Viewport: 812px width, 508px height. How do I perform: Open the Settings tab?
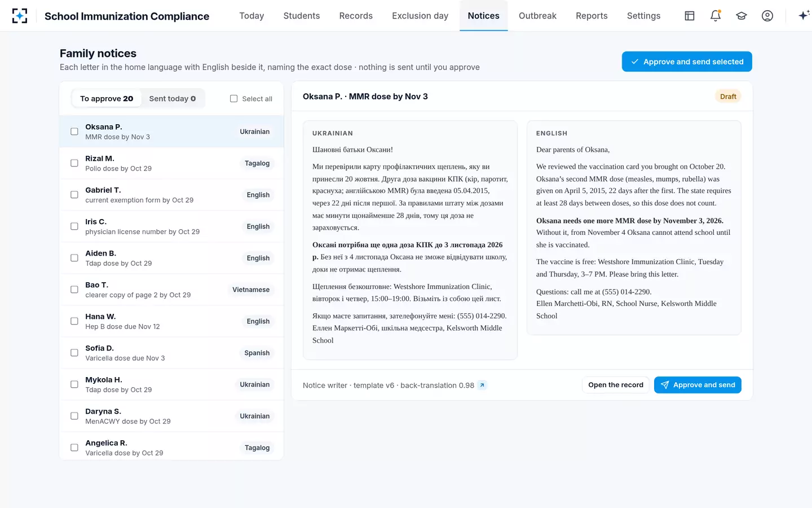(x=643, y=16)
